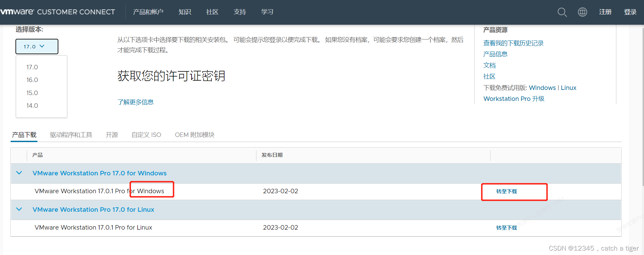Click VMware Workstation 17.0.1 Pro for Windows text
The width and height of the screenshot is (644, 255).
(x=100, y=191)
